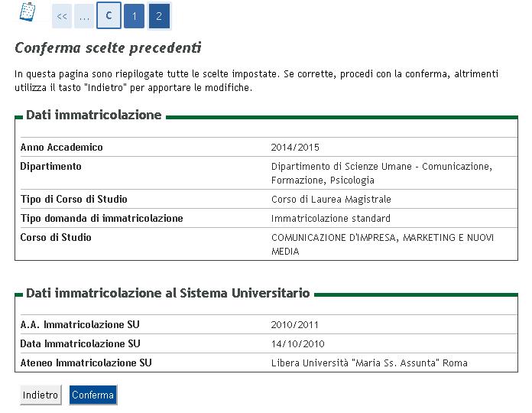Jump to step 1 in the wizard
This screenshot has width=532, height=413.
(x=135, y=16)
